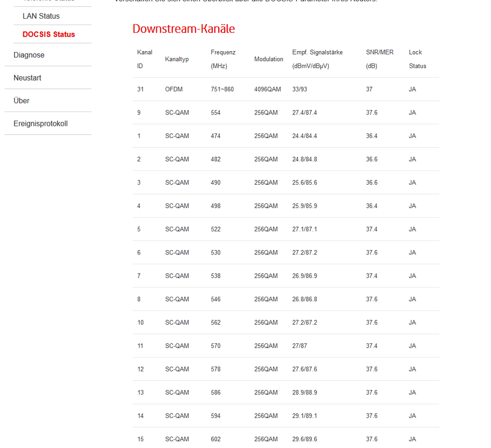Click the 4096QAM modulation cell
This screenshot has width=491, height=448.
267,89
